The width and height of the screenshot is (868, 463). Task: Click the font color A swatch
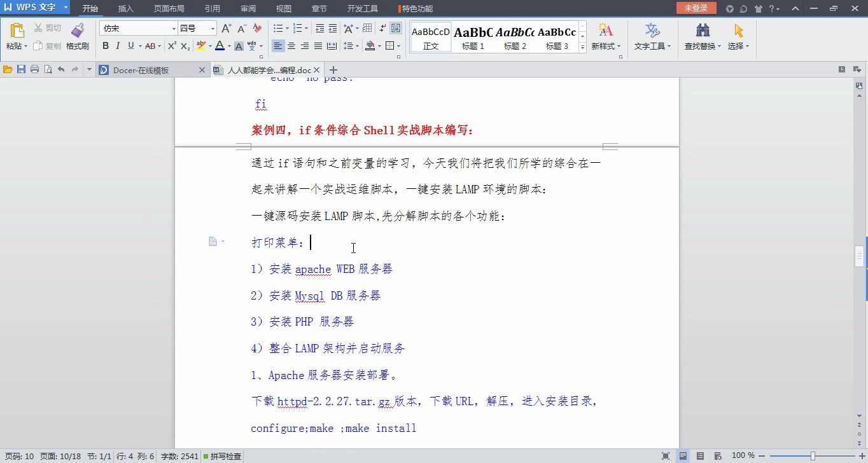click(x=220, y=46)
